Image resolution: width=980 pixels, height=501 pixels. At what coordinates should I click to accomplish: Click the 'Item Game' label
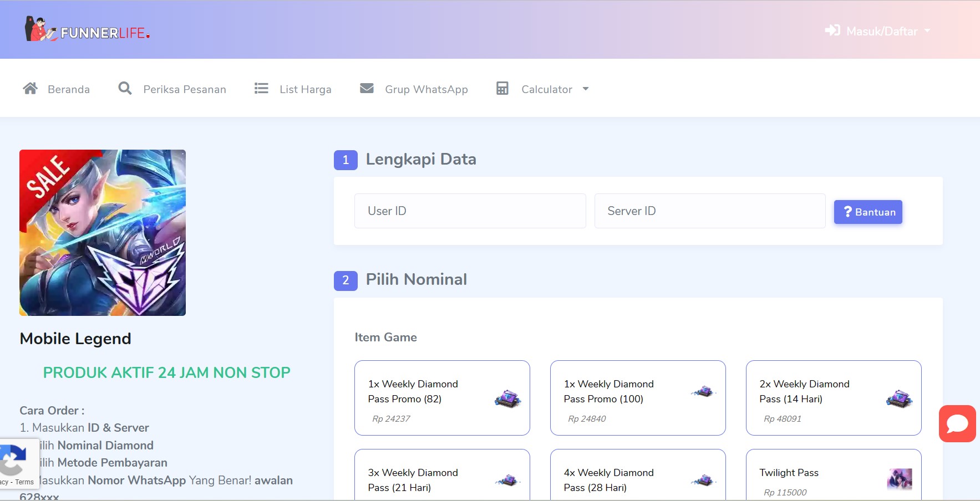[386, 338]
